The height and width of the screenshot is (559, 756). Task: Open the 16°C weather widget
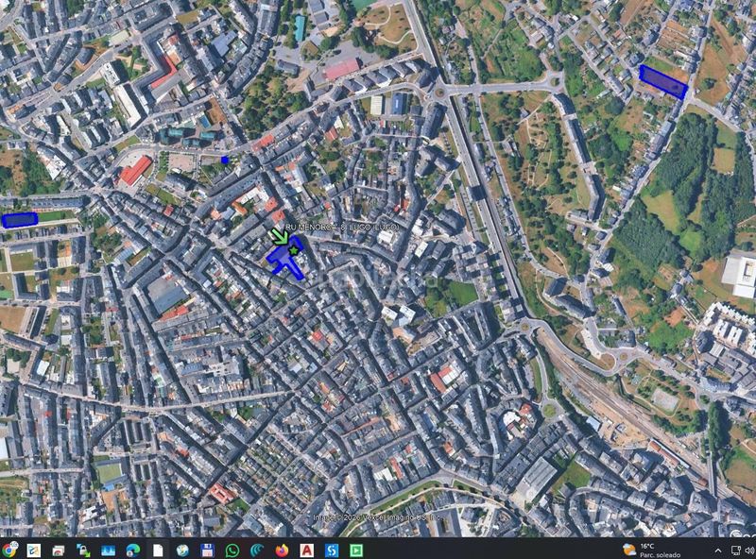[651, 550]
